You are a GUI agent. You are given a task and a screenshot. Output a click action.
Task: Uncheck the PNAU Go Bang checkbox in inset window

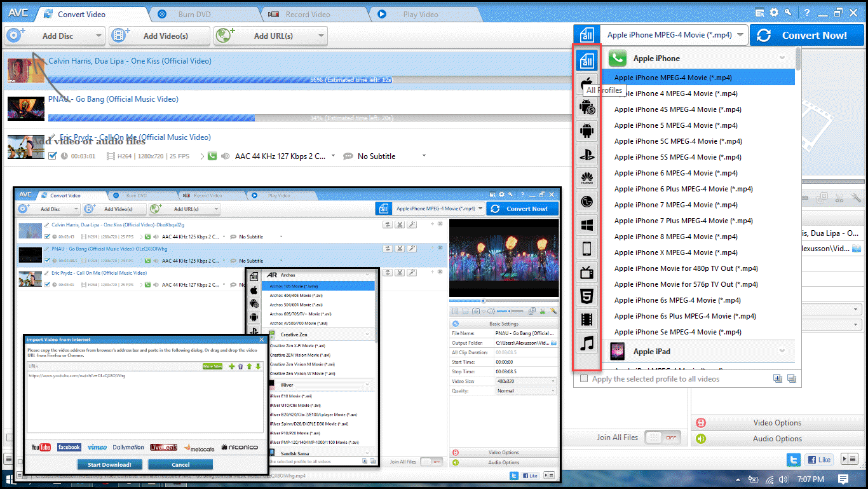pos(46,261)
